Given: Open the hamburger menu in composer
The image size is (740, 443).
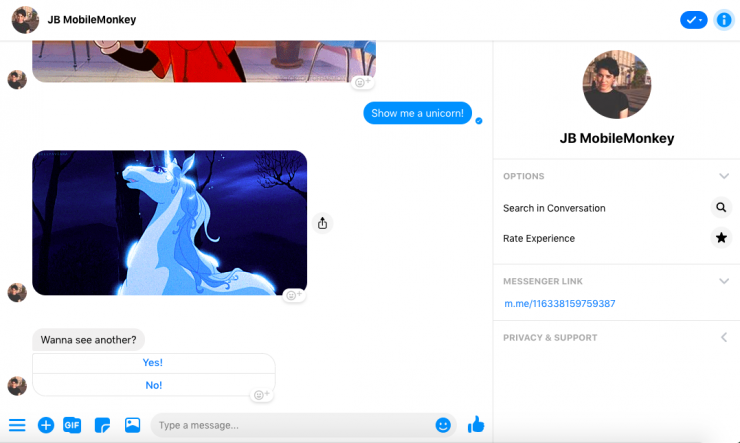Looking at the screenshot, I should (17, 425).
